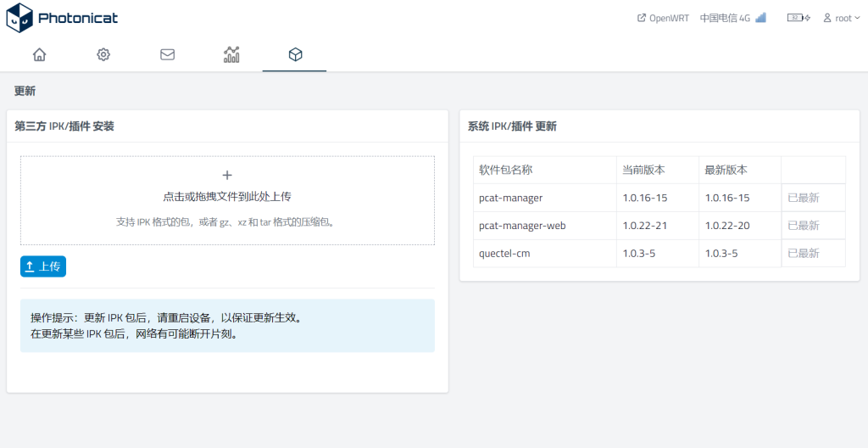Select the quectel-cm package row name
868x448 pixels.
pyautogui.click(x=504, y=253)
